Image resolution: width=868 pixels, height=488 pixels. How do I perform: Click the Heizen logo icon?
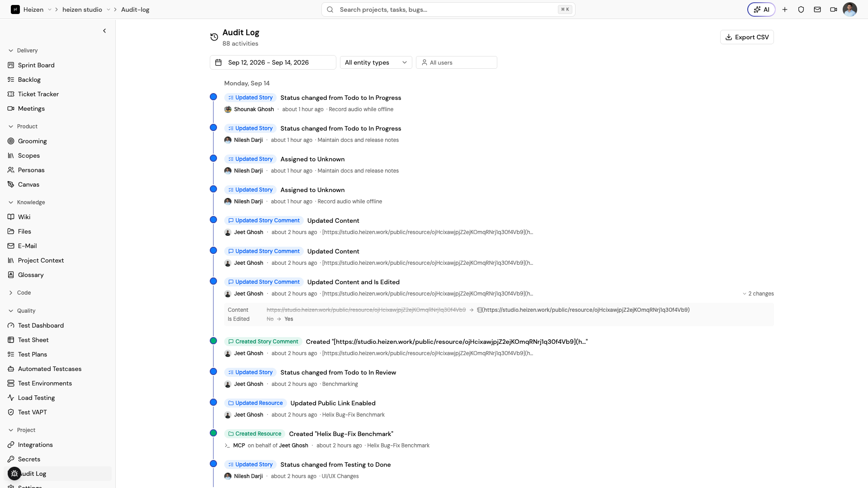tap(15, 9)
